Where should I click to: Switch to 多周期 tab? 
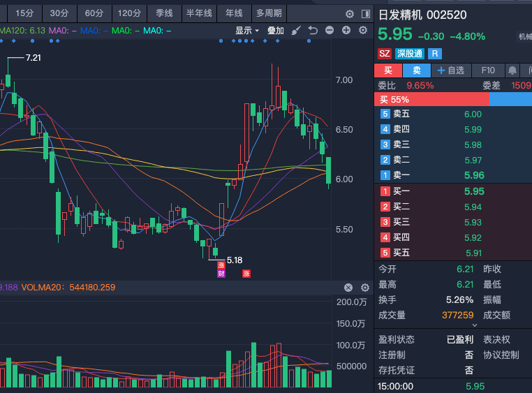[x=269, y=13]
